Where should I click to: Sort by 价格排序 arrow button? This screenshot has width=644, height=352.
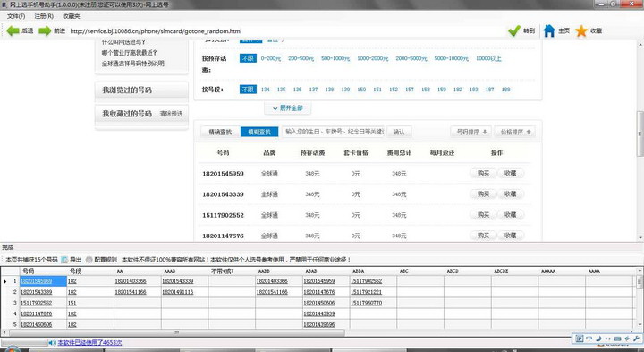pos(515,132)
